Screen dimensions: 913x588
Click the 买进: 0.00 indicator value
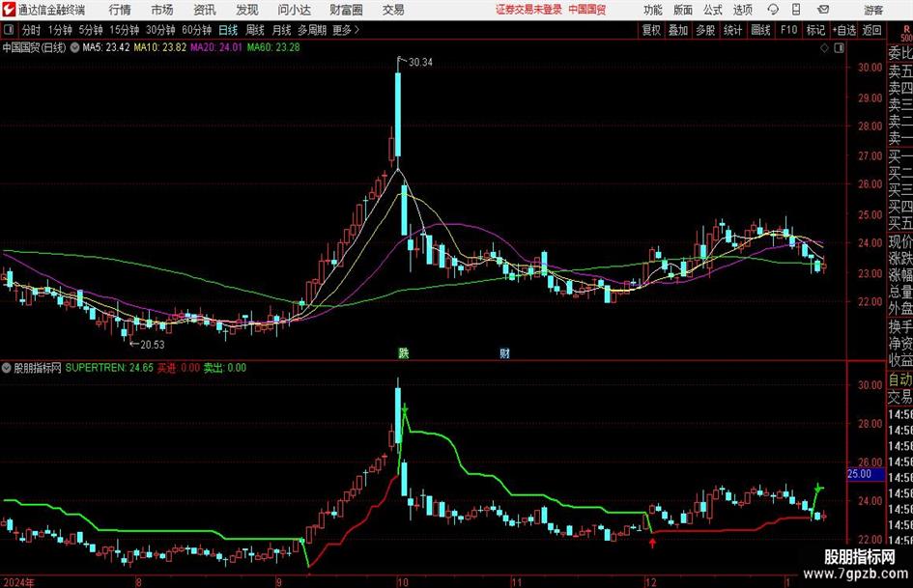[178, 368]
